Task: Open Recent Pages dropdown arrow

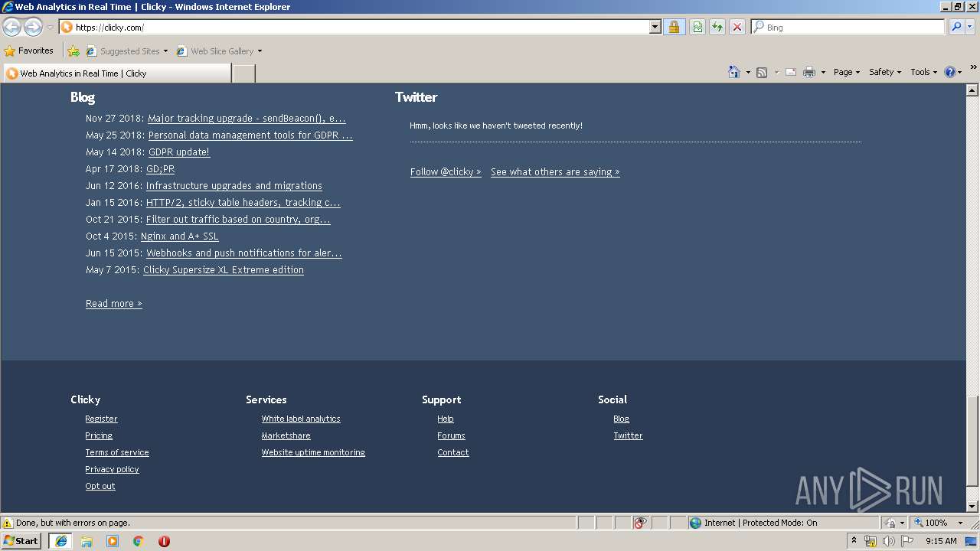Action: 50,28
